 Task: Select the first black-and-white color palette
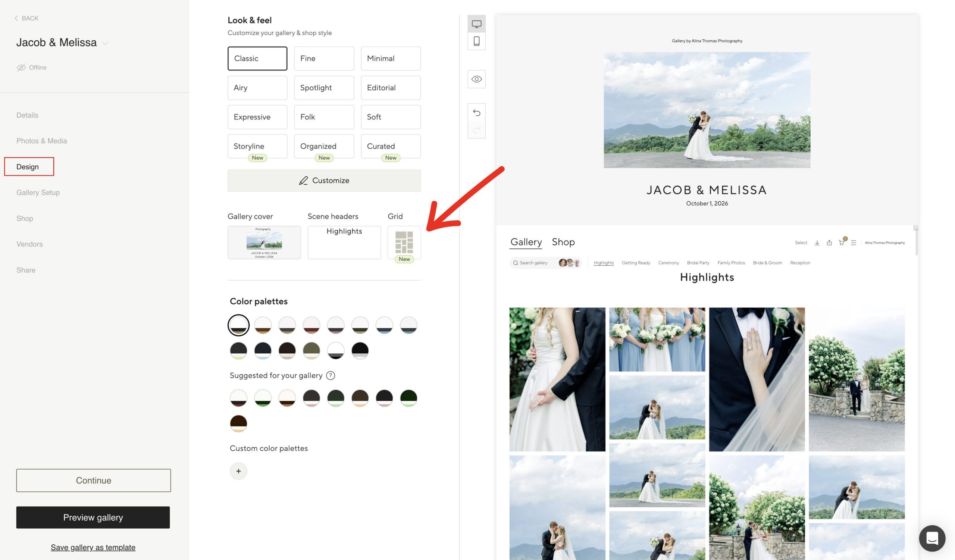click(238, 325)
